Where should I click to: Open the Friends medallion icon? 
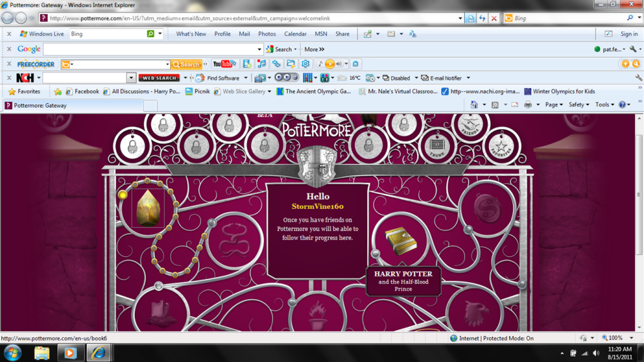[469, 127]
